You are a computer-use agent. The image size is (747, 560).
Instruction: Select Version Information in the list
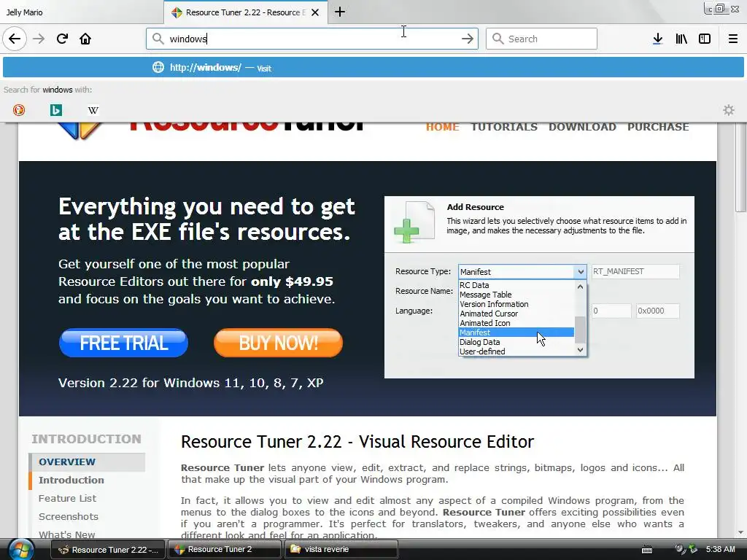click(x=516, y=304)
